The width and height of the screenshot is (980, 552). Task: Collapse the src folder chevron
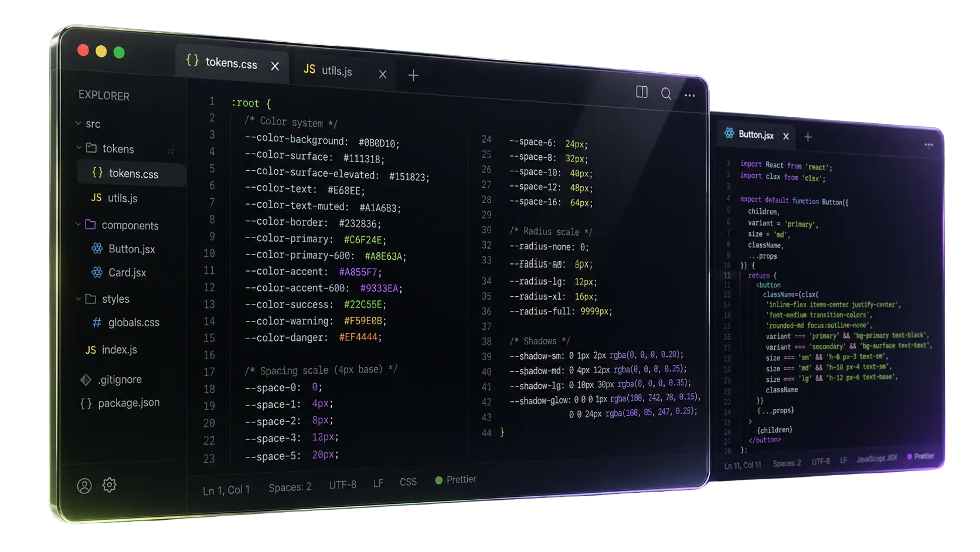pyautogui.click(x=78, y=123)
